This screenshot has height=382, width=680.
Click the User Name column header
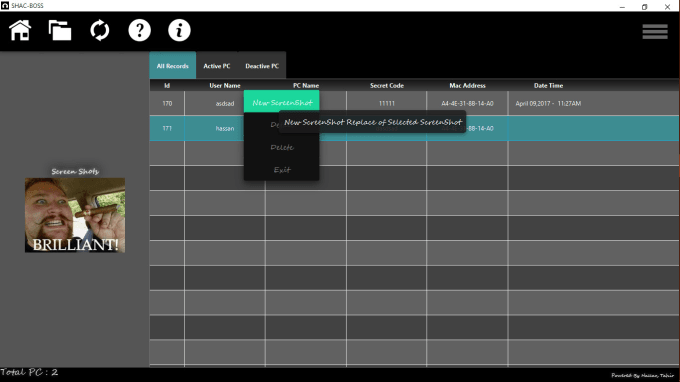click(225, 85)
